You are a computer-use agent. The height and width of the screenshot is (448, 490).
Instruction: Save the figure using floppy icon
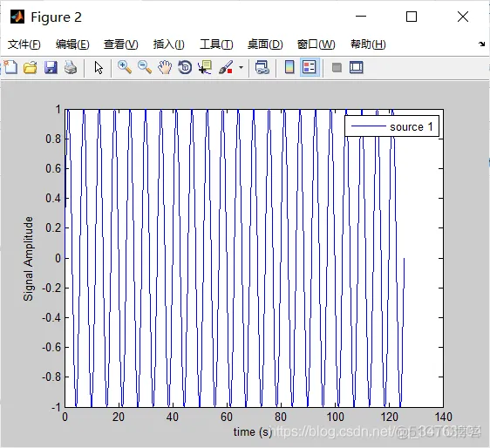[x=51, y=67]
